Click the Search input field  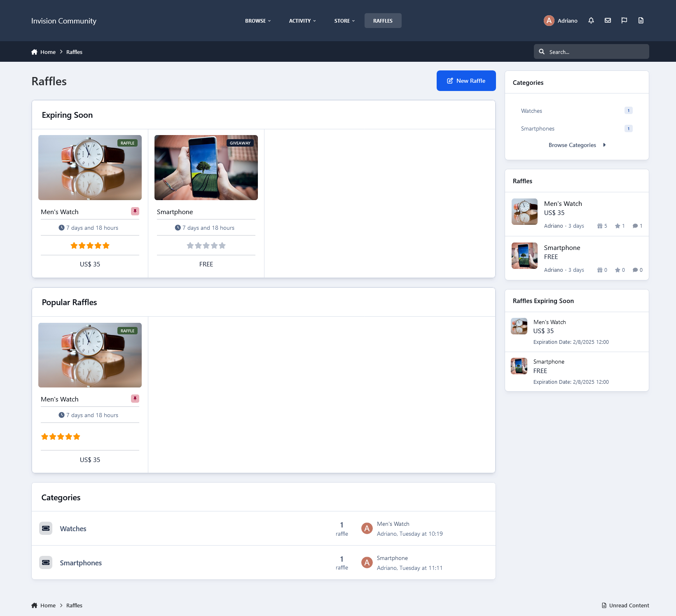tap(592, 52)
